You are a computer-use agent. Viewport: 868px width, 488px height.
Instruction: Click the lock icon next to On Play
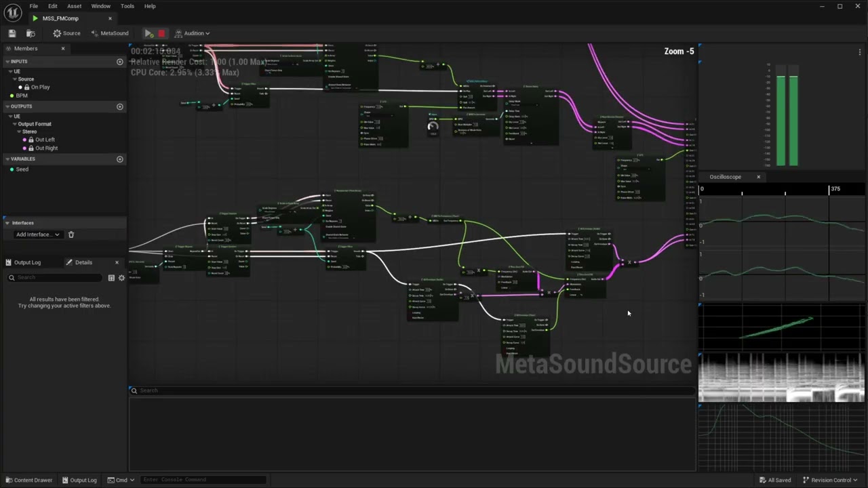point(27,87)
